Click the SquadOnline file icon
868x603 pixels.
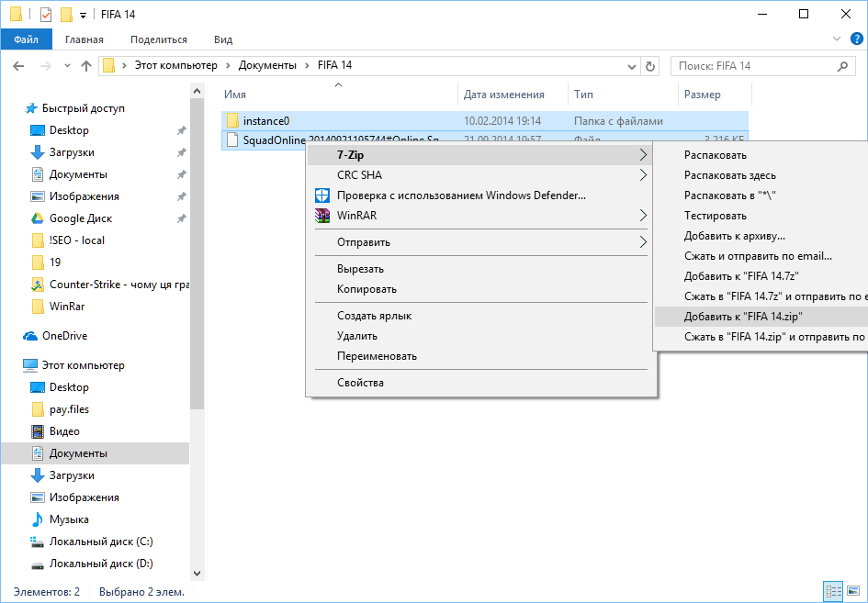[232, 140]
